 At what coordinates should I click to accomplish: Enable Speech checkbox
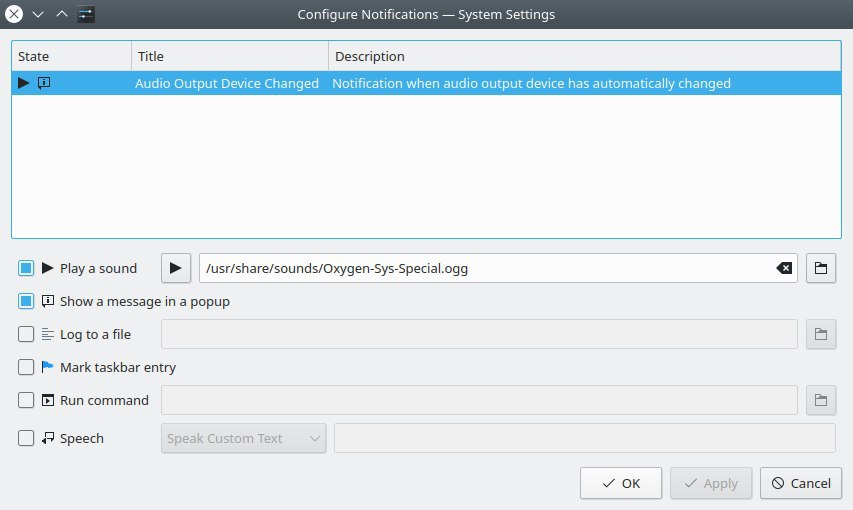pos(26,438)
